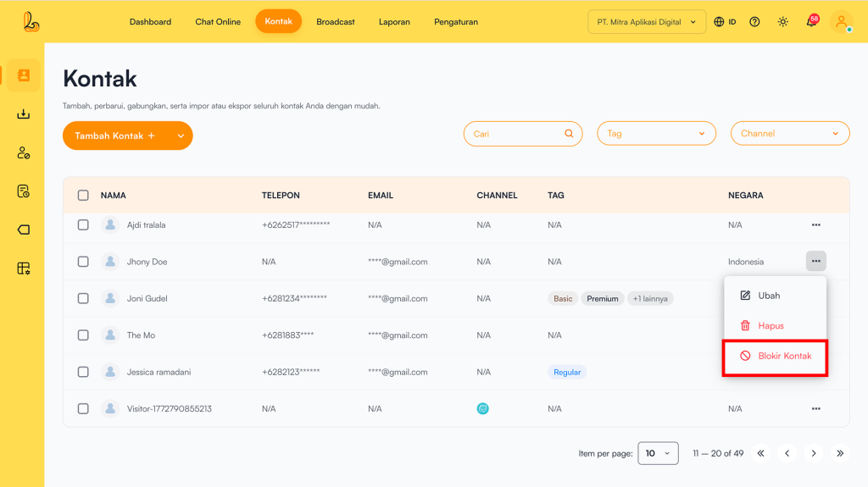
Task: Choose Blokir Kontak from context menu
Action: (775, 356)
